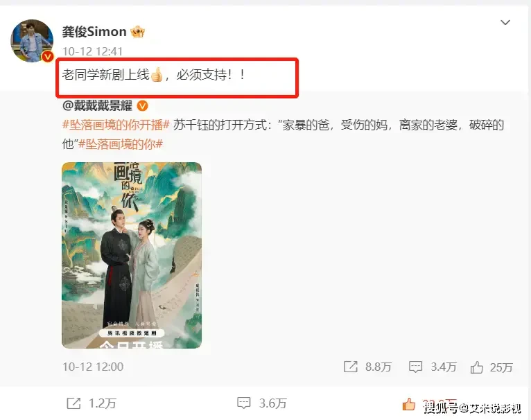Open 龚俊Simon's profile avatar

pyautogui.click(x=32, y=41)
